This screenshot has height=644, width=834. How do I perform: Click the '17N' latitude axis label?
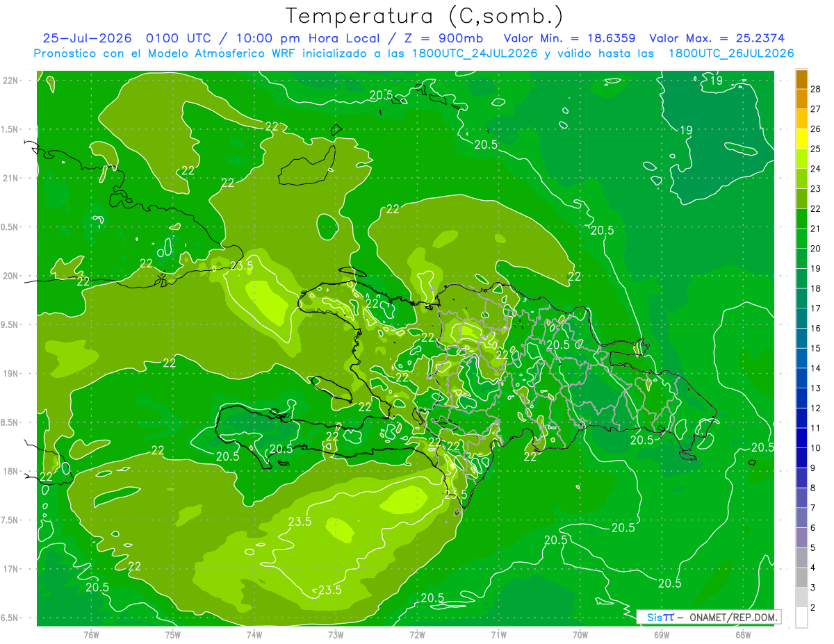(x=10, y=569)
